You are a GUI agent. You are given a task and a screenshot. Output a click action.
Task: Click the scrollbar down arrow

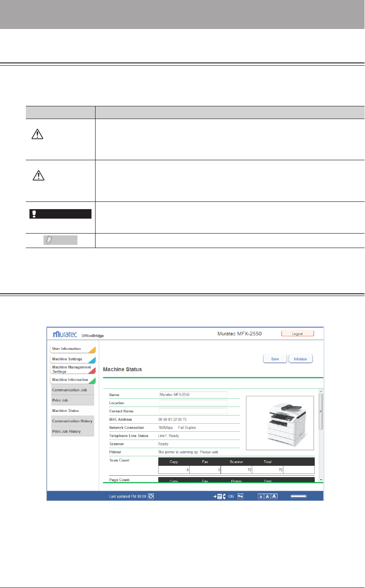[321, 479]
